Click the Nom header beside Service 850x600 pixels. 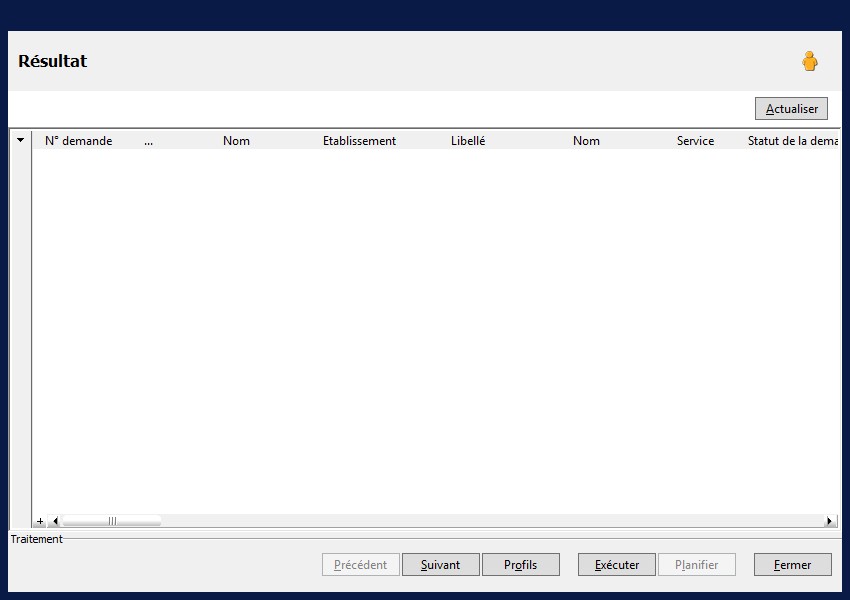point(586,141)
